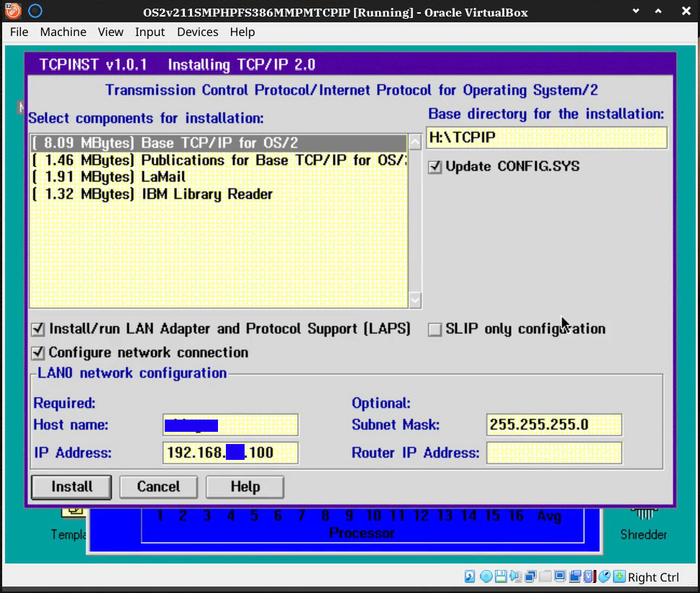
Task: Open the Devices menu
Action: [197, 32]
